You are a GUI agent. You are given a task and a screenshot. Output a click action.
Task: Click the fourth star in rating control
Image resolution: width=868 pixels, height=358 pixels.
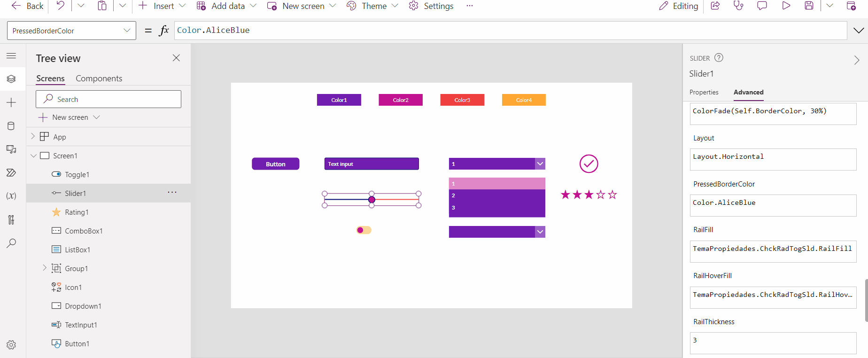601,195
